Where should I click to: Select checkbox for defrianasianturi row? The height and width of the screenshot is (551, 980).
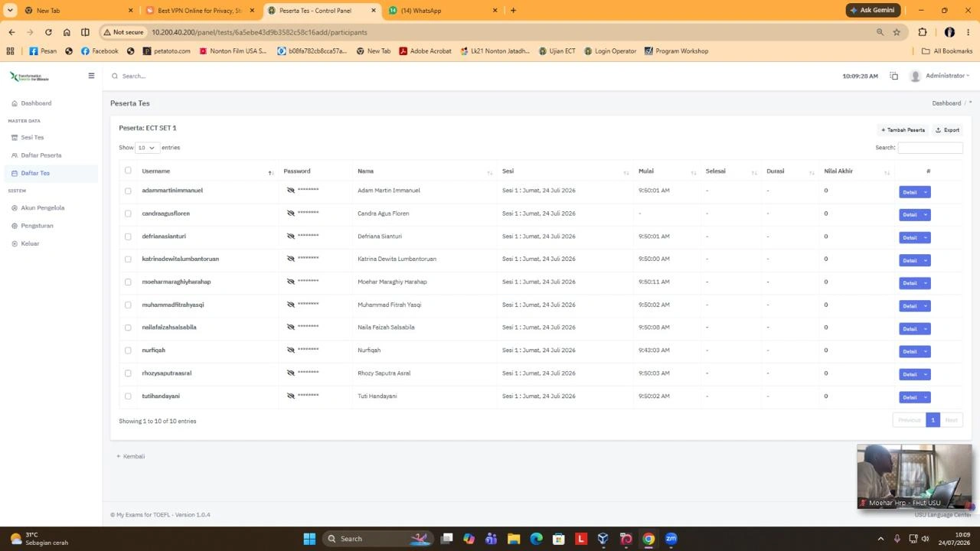click(128, 236)
